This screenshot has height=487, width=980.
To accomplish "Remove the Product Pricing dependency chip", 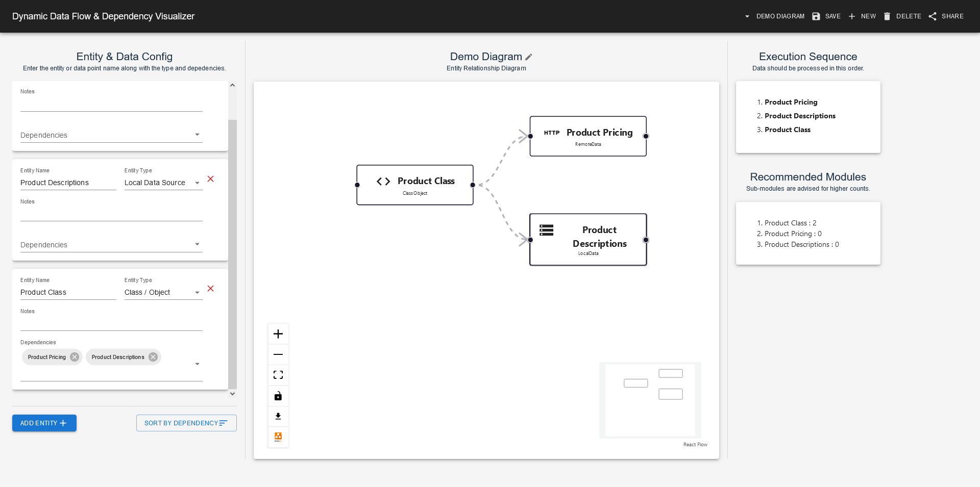I will pos(75,357).
